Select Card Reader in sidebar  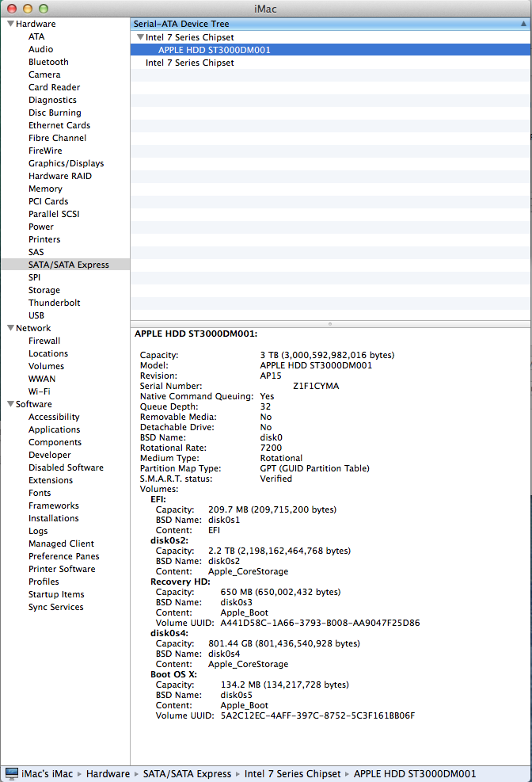pyautogui.click(x=55, y=87)
